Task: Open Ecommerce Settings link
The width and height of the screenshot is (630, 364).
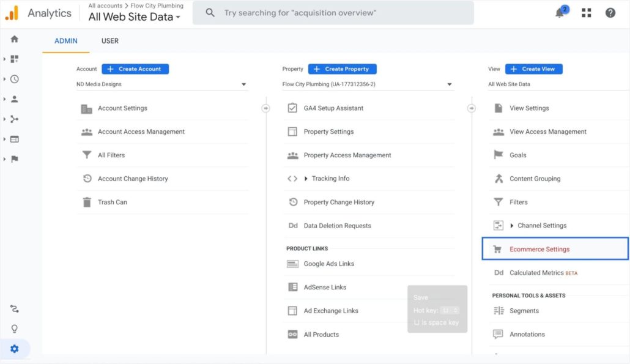Action: coord(539,249)
